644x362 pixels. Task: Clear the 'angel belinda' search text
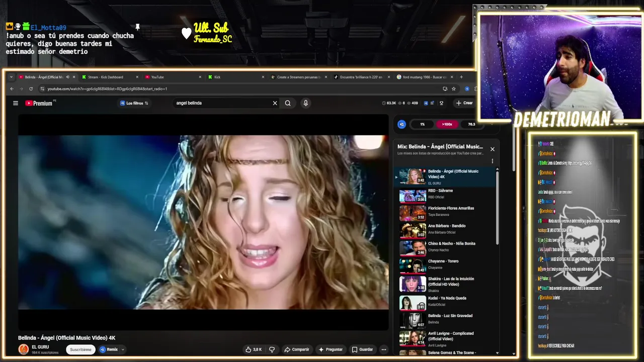point(275,103)
